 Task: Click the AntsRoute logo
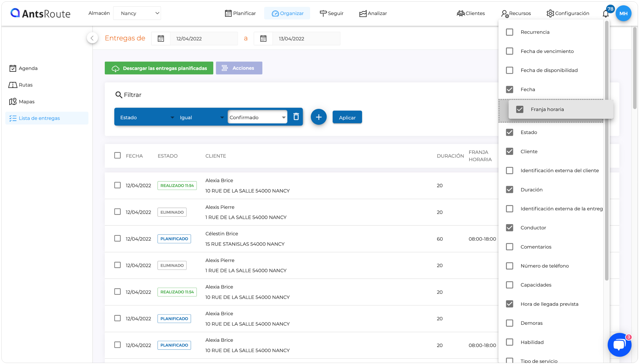(40, 13)
